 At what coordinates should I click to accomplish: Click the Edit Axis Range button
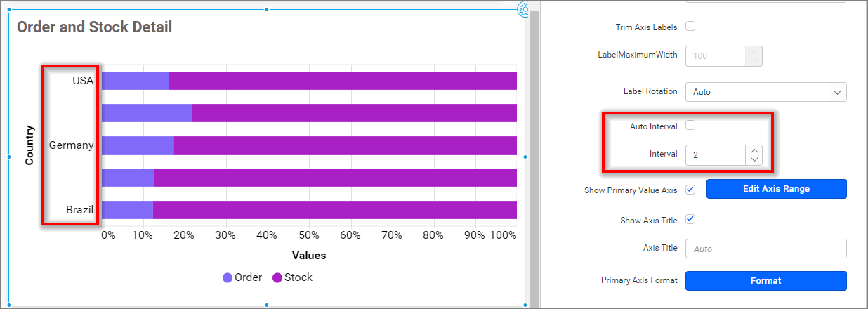[x=776, y=189]
